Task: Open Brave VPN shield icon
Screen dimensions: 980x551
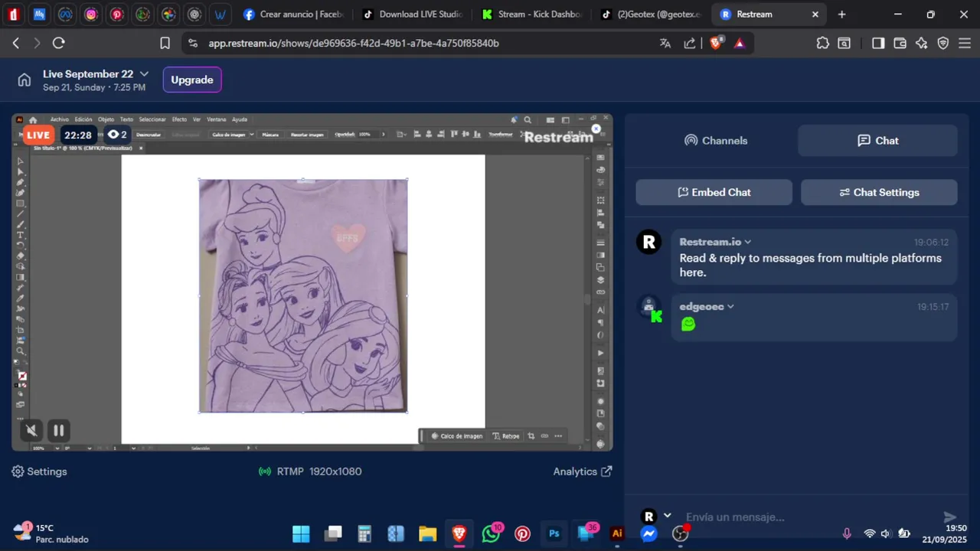Action: coord(943,43)
